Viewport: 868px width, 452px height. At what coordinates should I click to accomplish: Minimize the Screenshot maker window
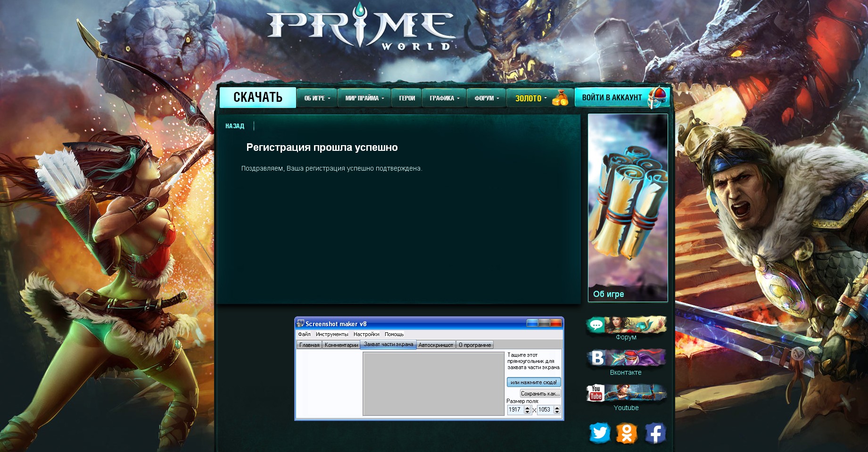coord(532,323)
